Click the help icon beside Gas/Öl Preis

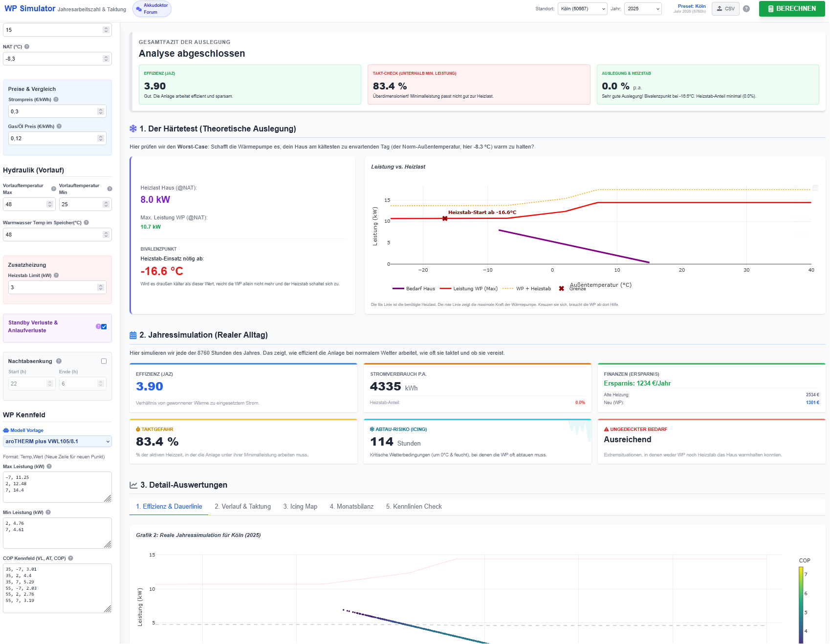pos(59,127)
